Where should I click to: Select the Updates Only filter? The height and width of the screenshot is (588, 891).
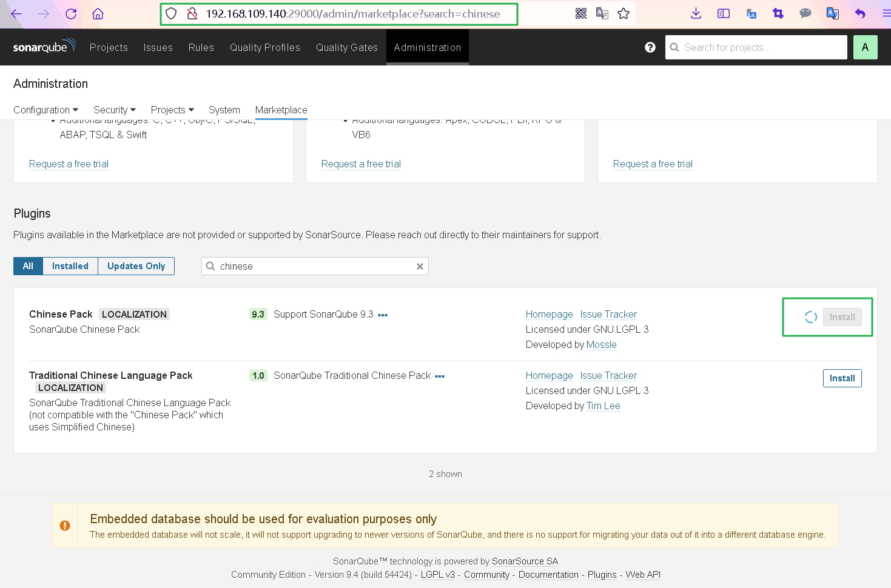[136, 266]
